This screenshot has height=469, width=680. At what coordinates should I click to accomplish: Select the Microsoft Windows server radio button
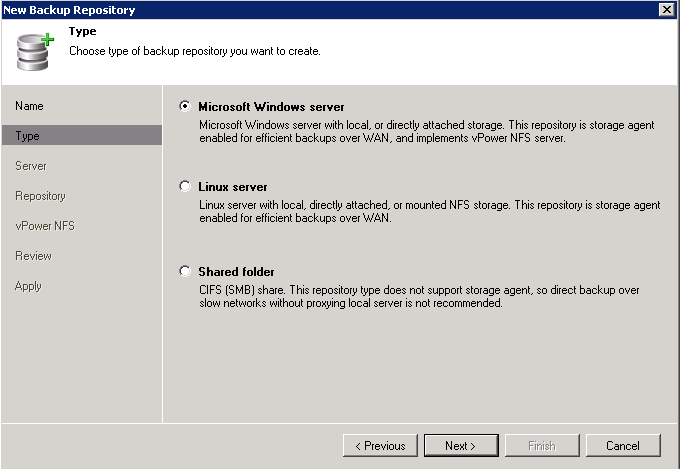185,106
